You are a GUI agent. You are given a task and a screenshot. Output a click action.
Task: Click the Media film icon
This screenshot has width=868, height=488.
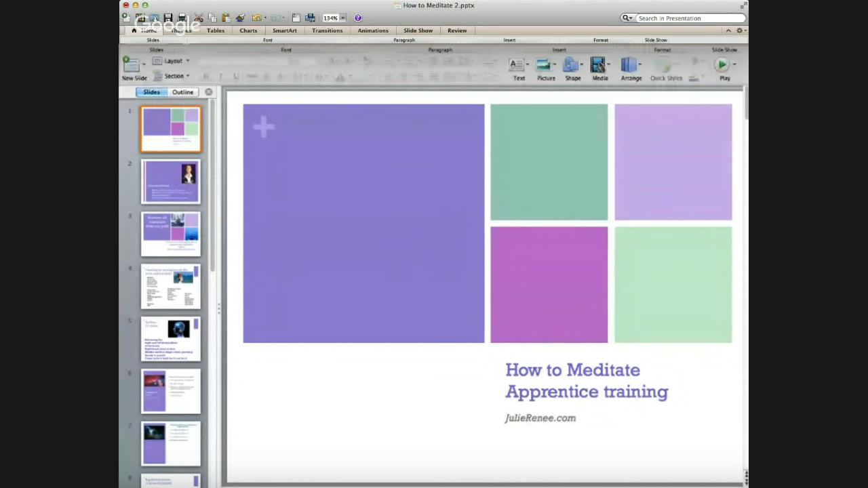tap(598, 66)
